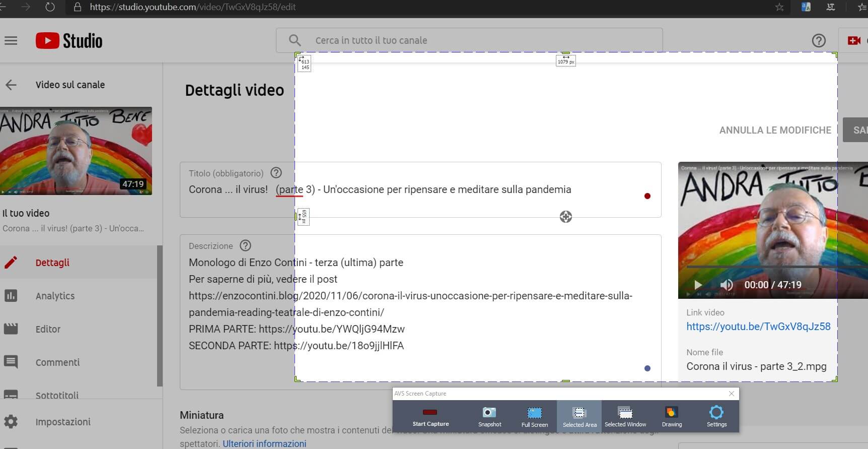This screenshot has width=868, height=449.
Task: Click ANNULLA LE MODIFICHE button
Action: 775,130
